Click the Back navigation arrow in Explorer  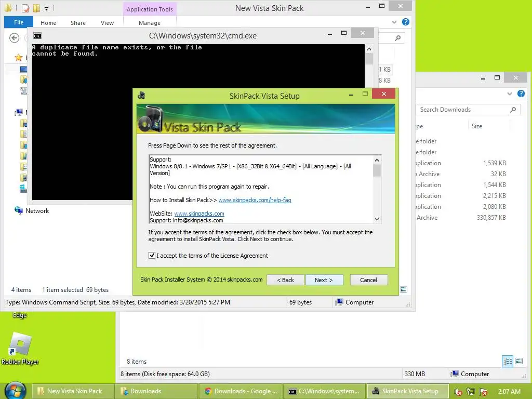tap(14, 37)
